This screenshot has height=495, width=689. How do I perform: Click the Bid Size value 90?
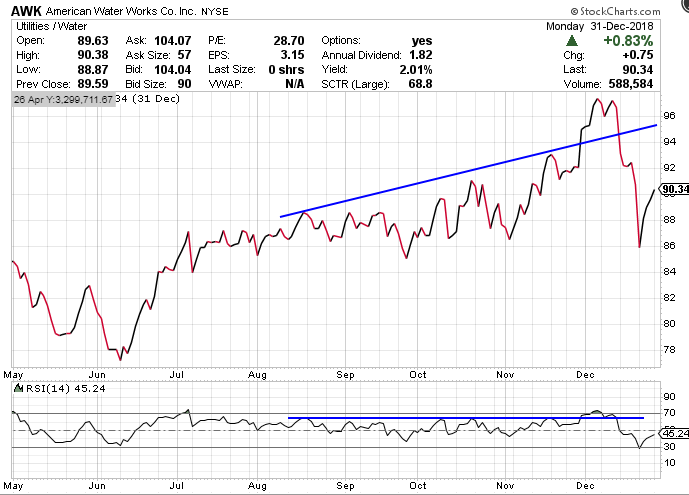pyautogui.click(x=184, y=83)
